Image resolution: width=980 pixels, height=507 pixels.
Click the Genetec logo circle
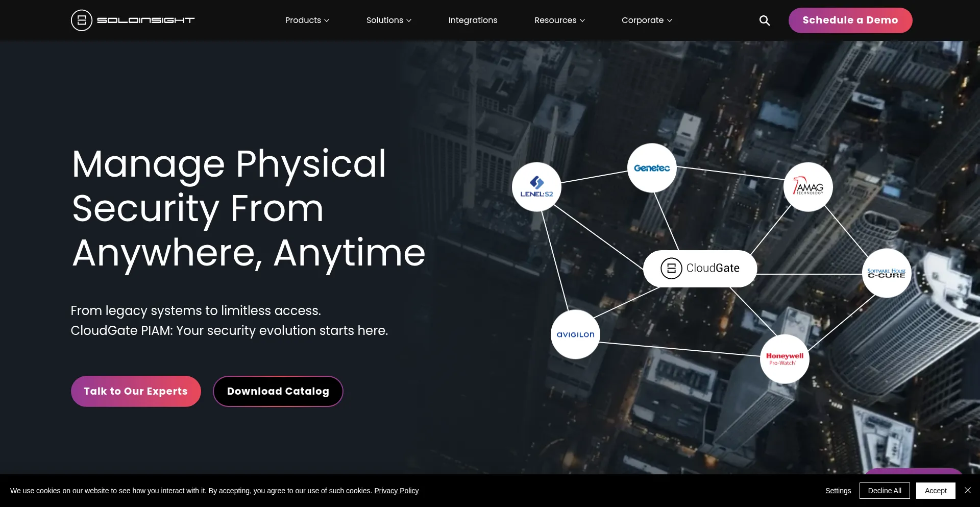pyautogui.click(x=652, y=168)
